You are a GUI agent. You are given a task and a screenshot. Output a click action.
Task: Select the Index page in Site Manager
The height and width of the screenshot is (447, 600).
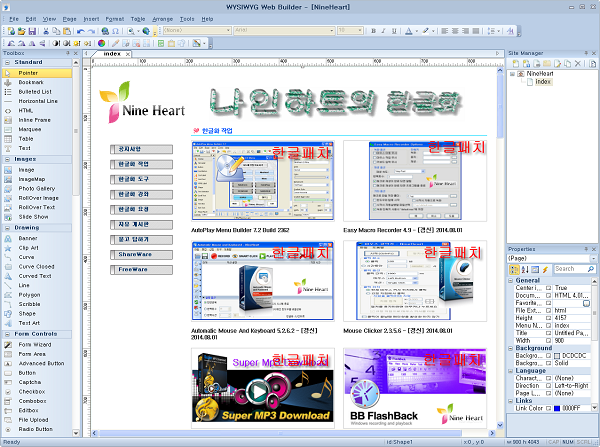[x=543, y=82]
